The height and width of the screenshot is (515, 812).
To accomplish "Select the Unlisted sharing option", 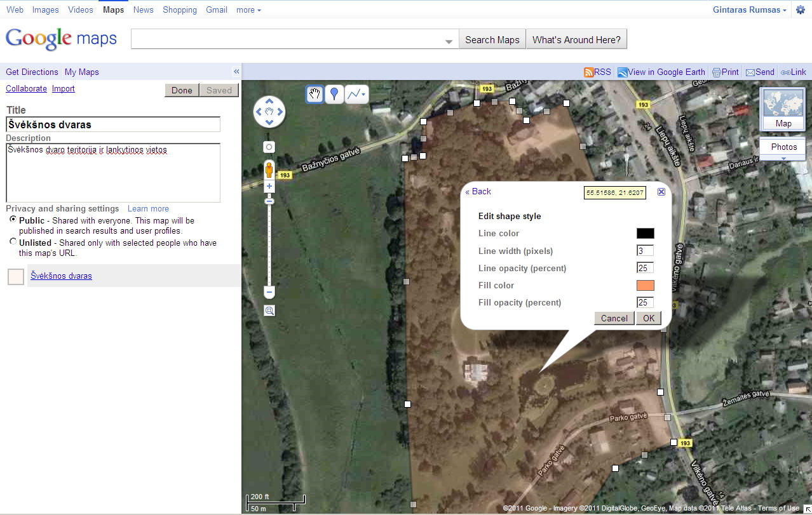I will 13,242.
